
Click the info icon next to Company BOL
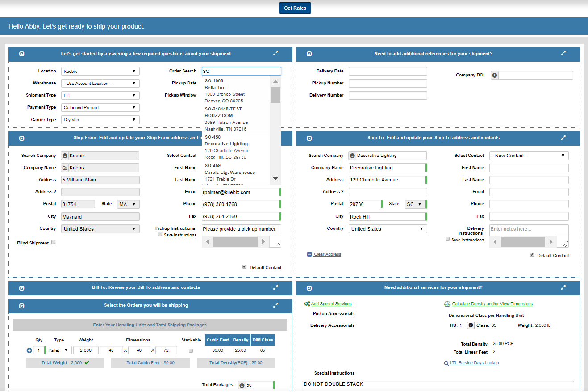(495, 75)
